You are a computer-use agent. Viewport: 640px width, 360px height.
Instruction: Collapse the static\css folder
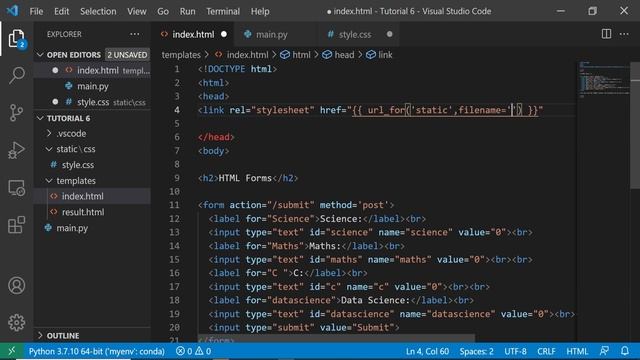pos(76,149)
